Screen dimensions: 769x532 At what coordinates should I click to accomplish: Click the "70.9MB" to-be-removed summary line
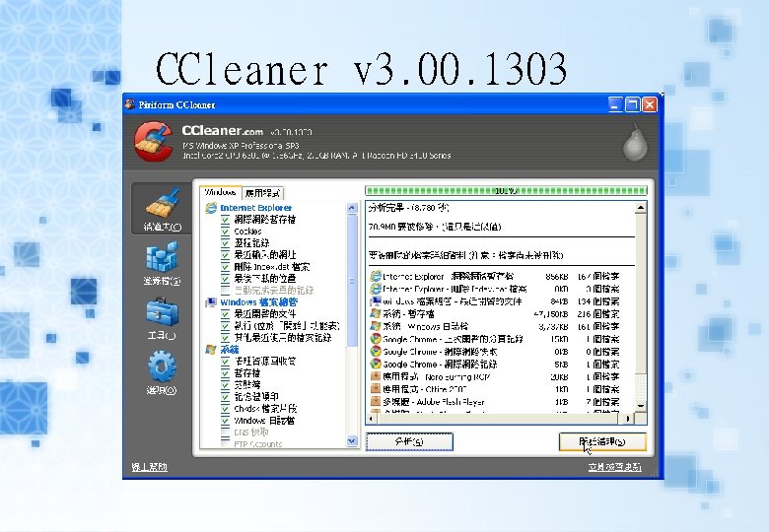click(435, 227)
